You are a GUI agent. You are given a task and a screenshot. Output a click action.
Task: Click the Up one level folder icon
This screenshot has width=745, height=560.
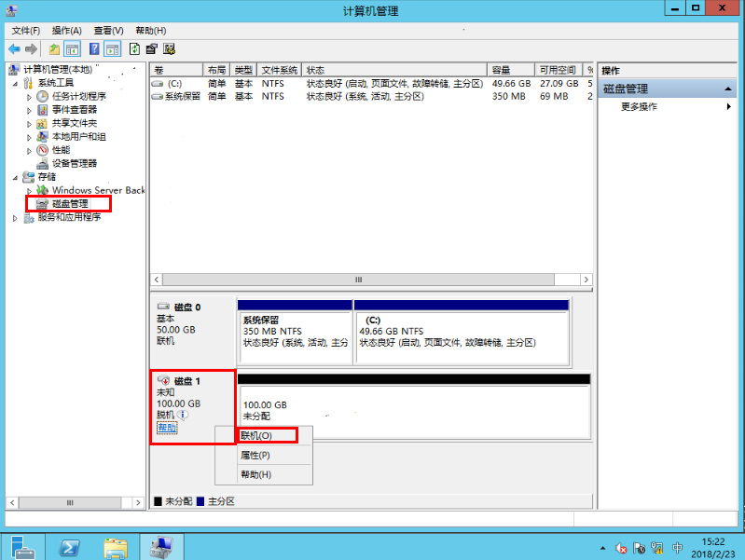[54, 49]
